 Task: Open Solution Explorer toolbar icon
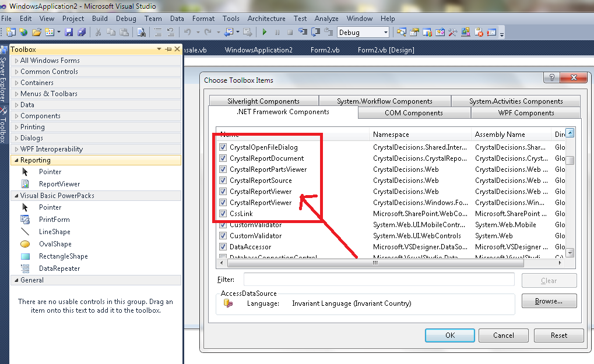401,33
